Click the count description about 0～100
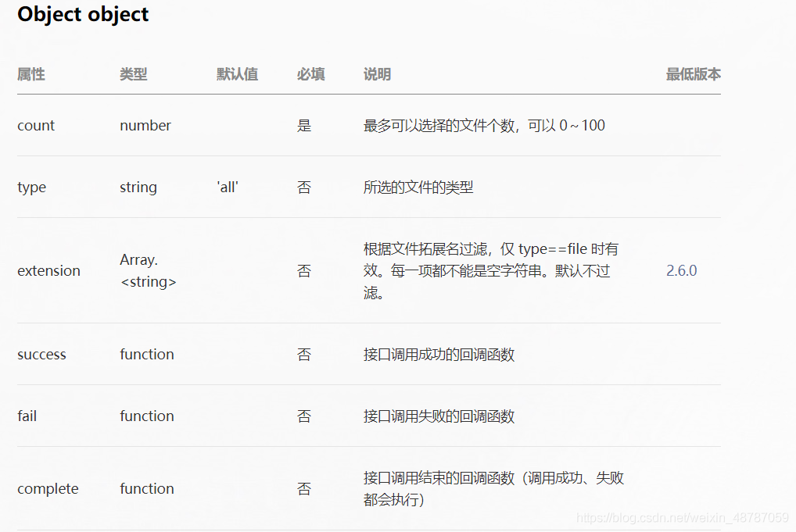 point(484,125)
